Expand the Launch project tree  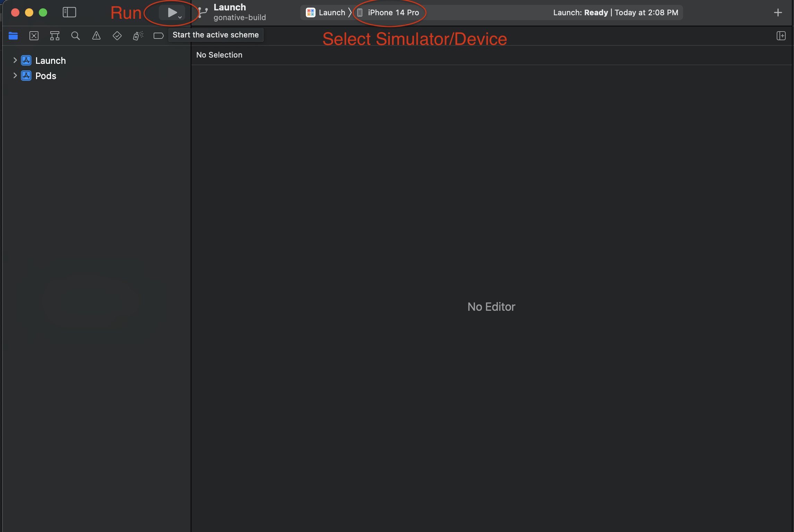pos(15,60)
